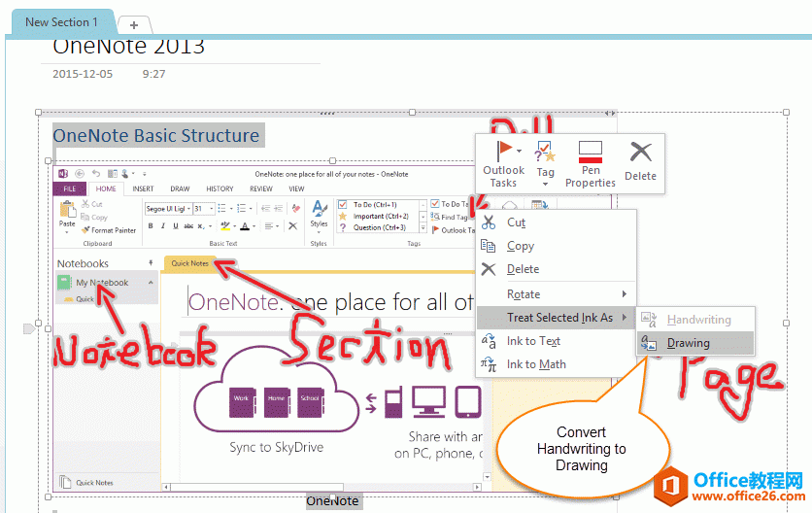Click the clear formatting eraser icon
This screenshot has height=513, width=812.
pos(295,208)
